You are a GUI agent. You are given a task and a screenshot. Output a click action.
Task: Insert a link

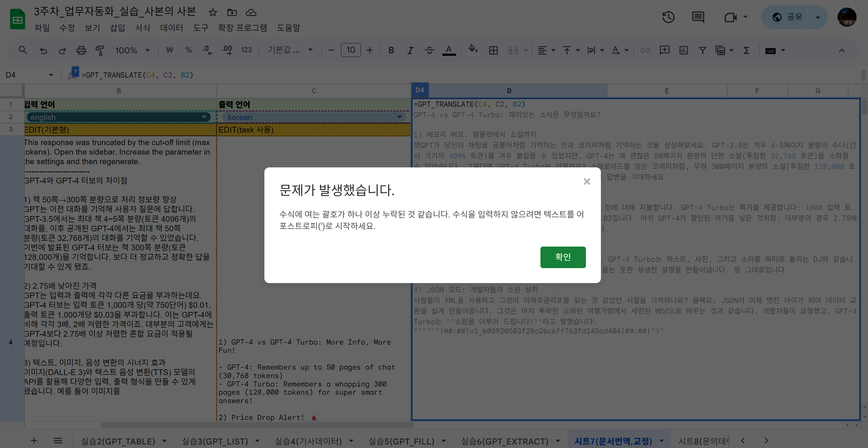[x=645, y=51]
